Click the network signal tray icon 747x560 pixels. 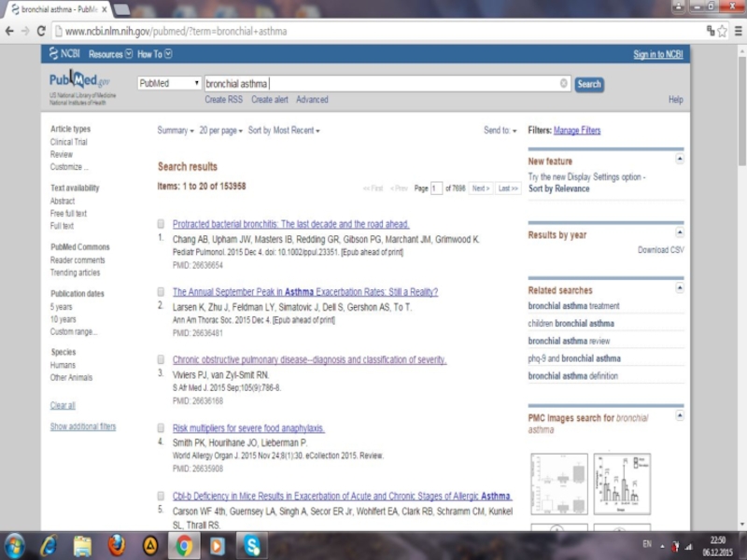point(689,546)
